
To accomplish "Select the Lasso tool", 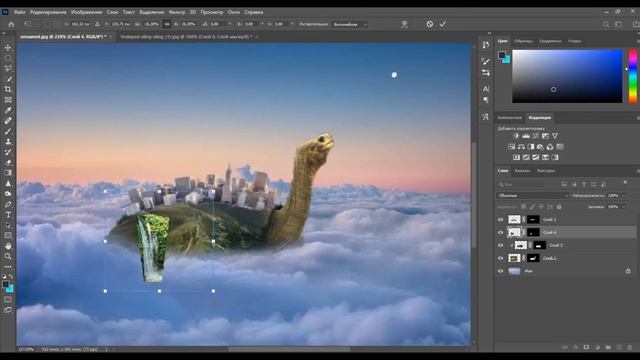I will [8, 68].
